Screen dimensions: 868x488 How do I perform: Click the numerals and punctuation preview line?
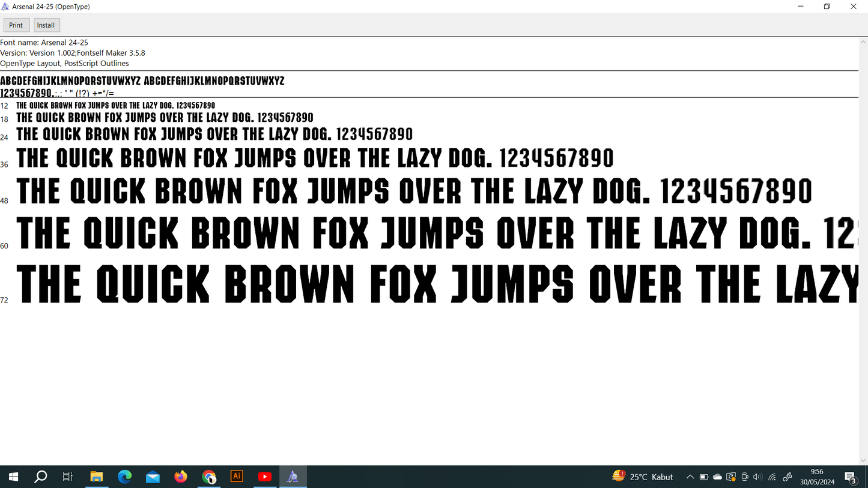coord(57,93)
